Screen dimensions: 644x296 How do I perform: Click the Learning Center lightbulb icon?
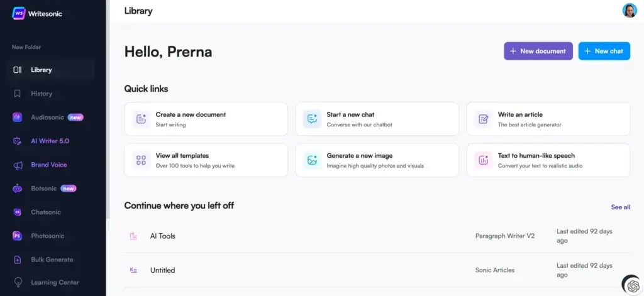tap(18, 282)
